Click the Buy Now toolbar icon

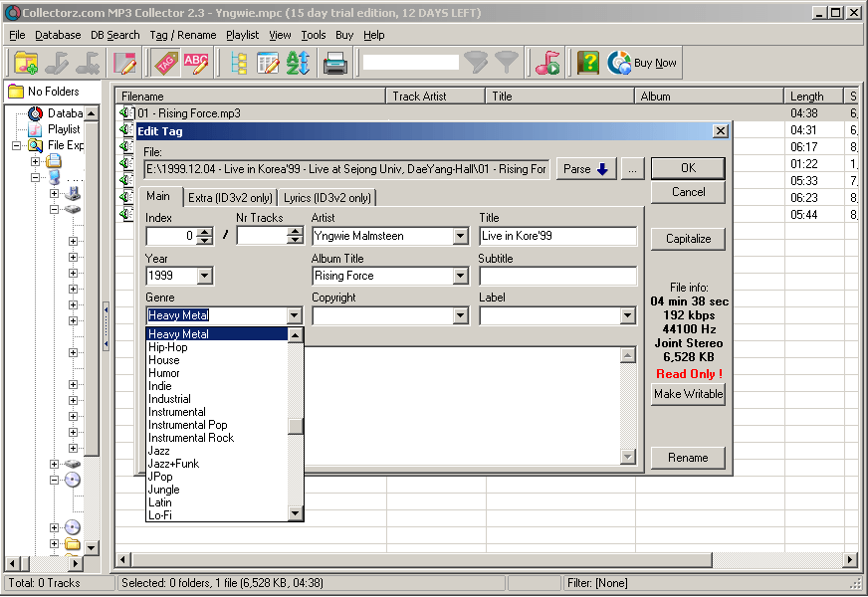pos(642,64)
